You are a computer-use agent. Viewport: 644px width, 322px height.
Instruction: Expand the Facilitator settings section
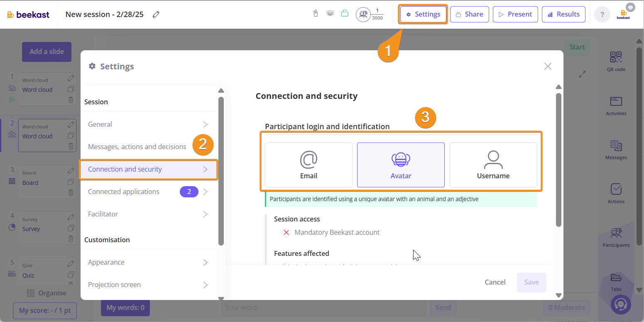point(148,214)
